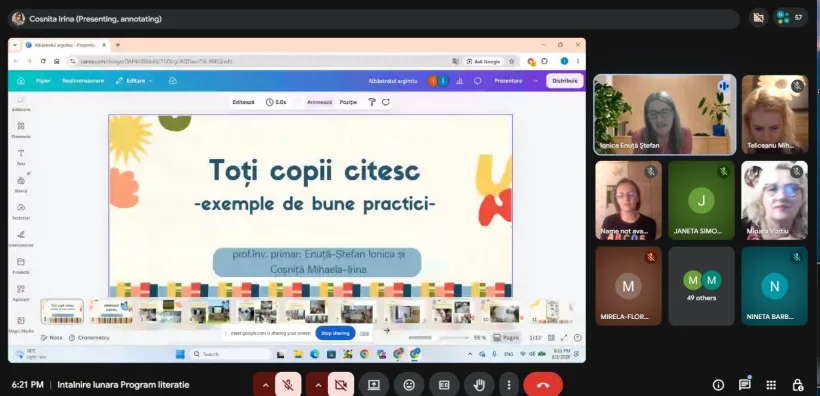Open the Proiecte panel in sidebar

21,266
